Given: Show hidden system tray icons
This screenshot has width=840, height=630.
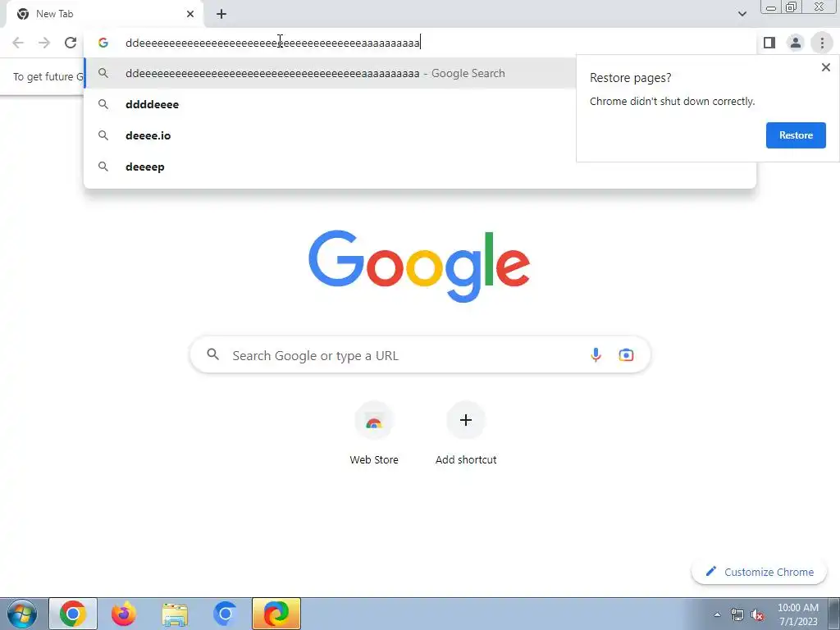Looking at the screenshot, I should pos(717,615).
